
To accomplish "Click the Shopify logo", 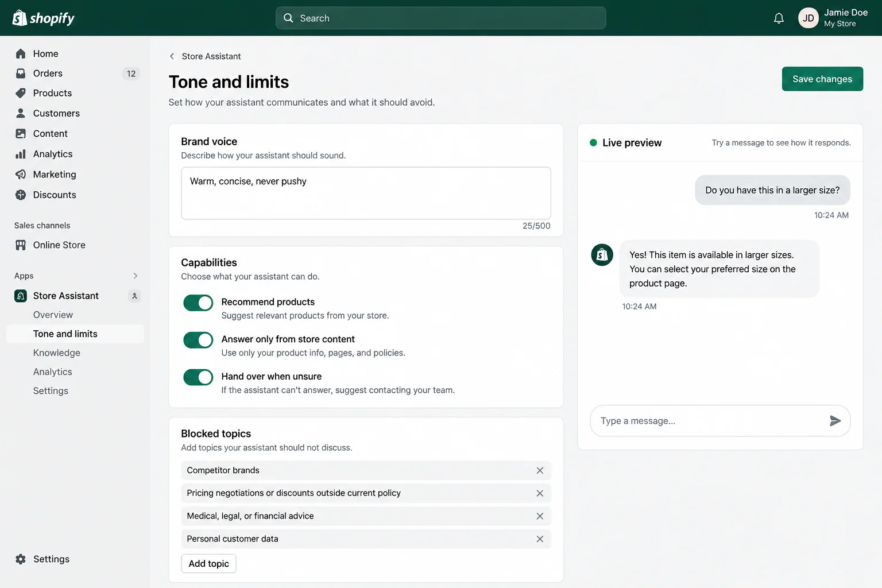I will click(x=44, y=18).
